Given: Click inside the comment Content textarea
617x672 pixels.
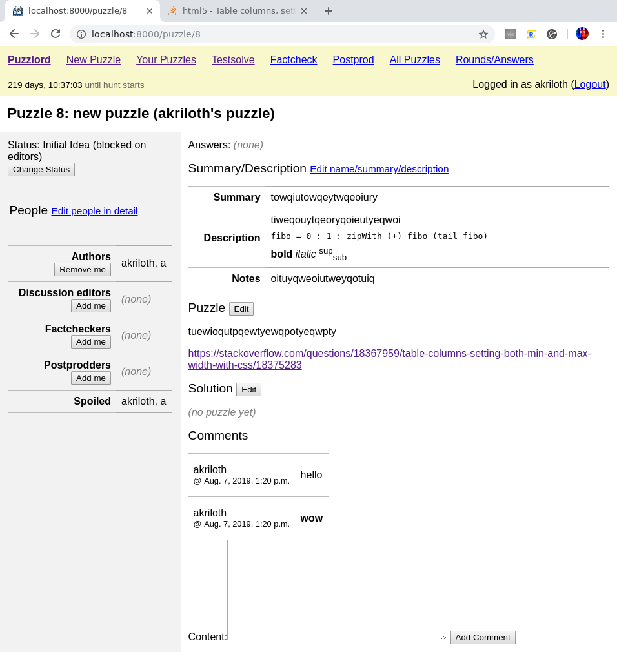Looking at the screenshot, I should [x=337, y=590].
